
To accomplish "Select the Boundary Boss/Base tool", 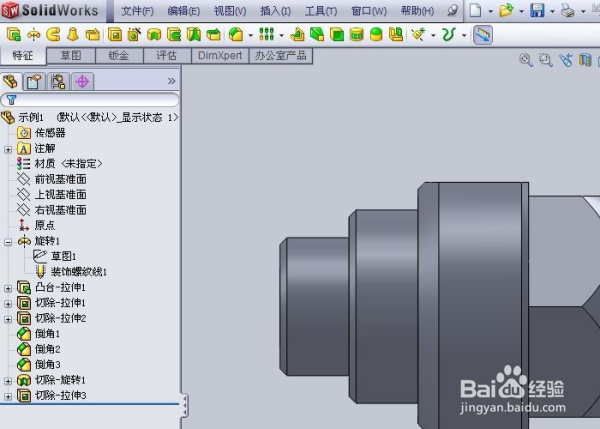I will tap(93, 35).
